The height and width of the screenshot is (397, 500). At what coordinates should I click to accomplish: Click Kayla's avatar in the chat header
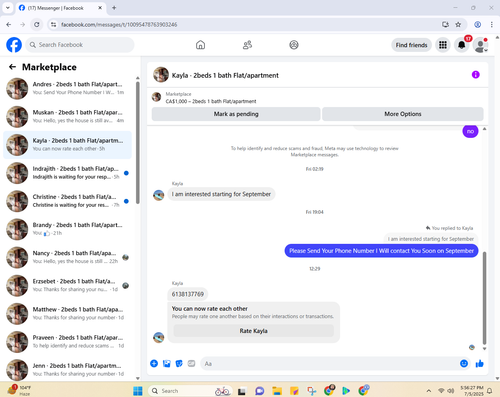click(x=161, y=75)
